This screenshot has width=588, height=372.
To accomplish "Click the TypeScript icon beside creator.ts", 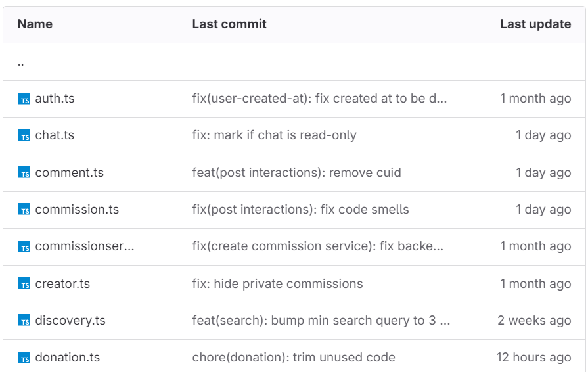I will 24,285.
